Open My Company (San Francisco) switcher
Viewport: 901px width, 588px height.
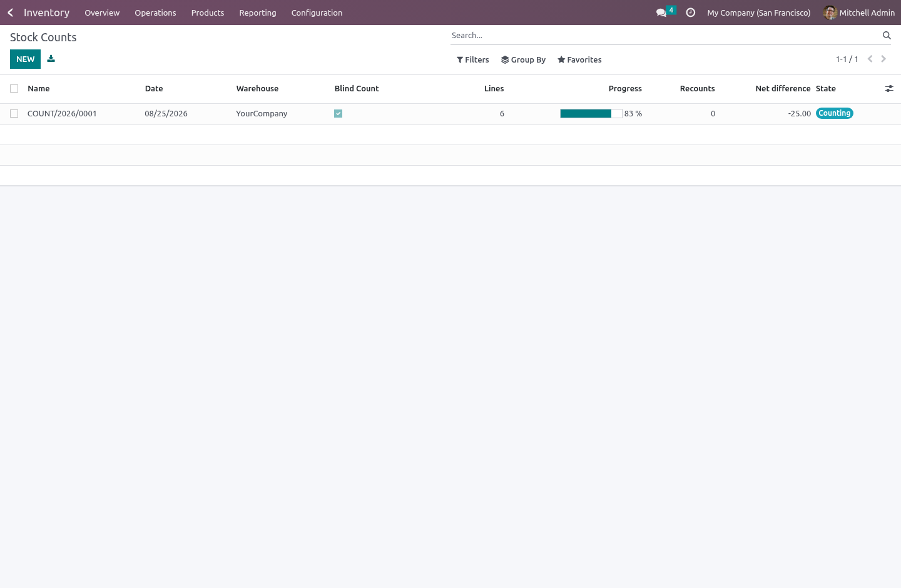[x=759, y=13]
